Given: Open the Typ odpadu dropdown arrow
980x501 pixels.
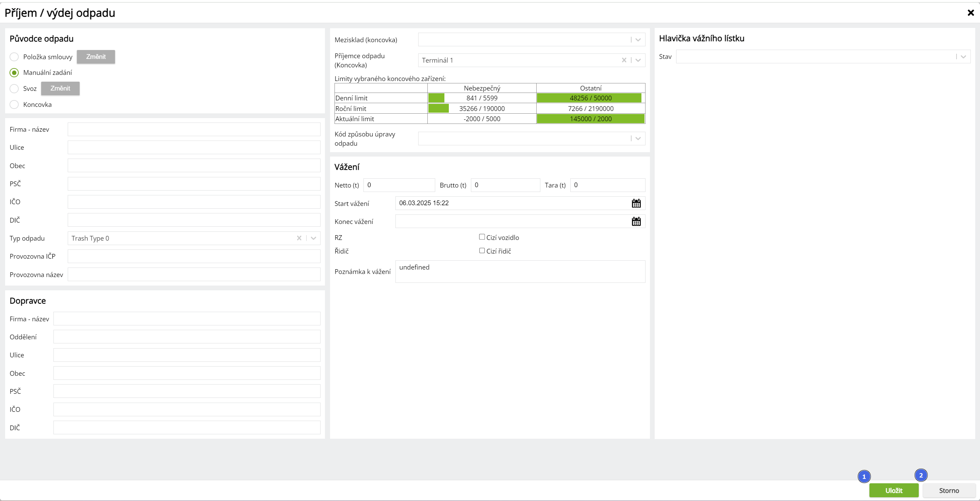Looking at the screenshot, I should [313, 238].
